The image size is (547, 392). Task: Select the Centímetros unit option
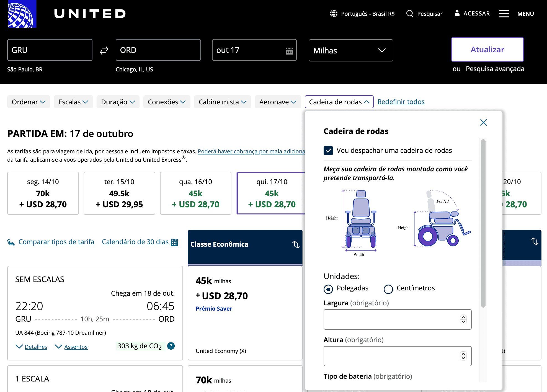(x=388, y=289)
